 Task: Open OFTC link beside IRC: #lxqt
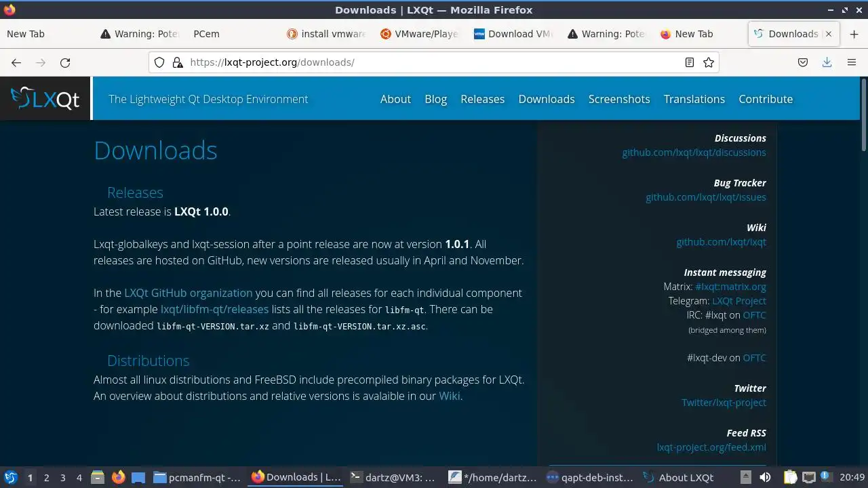pyautogui.click(x=754, y=315)
